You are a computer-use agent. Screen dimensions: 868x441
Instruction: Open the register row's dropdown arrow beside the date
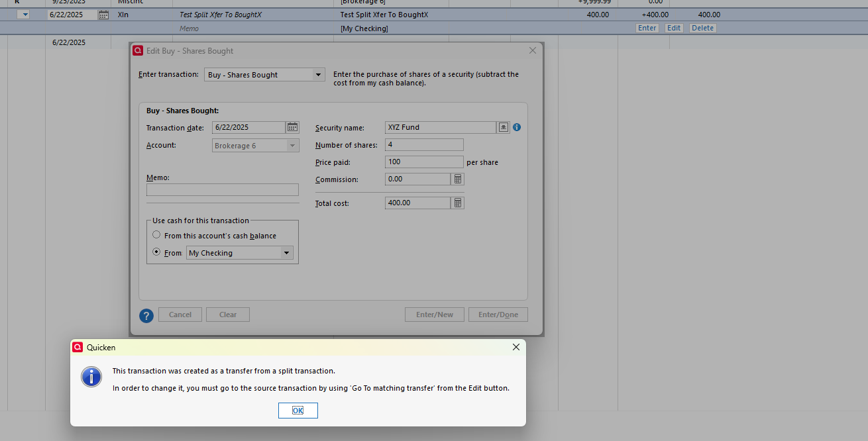coord(24,15)
